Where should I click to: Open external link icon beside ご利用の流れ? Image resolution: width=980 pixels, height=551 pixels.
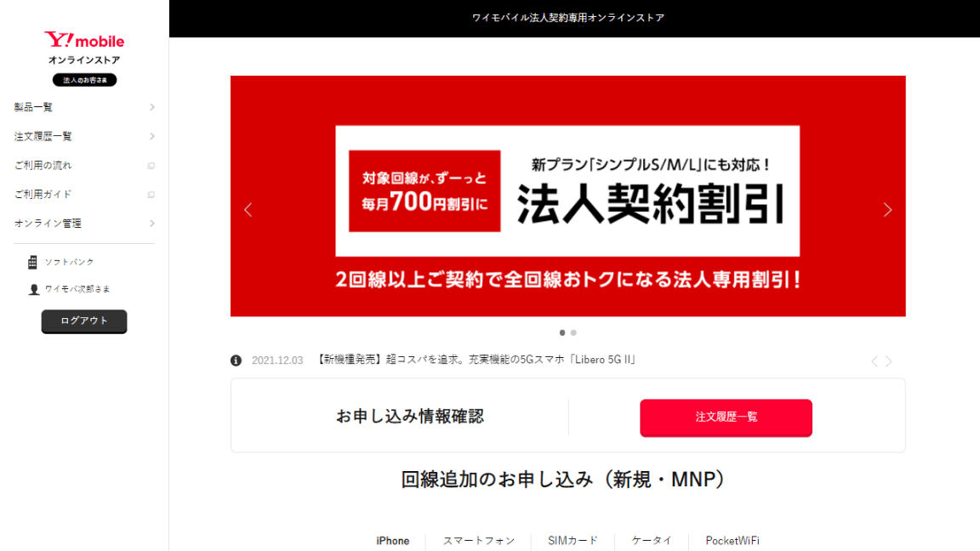pos(151,166)
